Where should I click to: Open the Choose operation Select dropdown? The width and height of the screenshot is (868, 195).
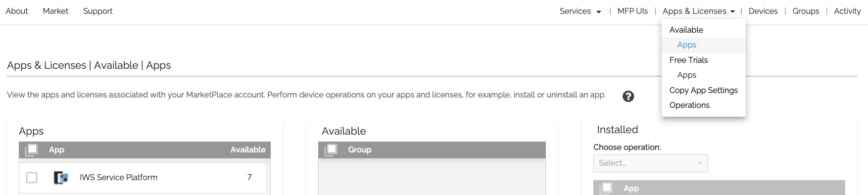coord(650,163)
